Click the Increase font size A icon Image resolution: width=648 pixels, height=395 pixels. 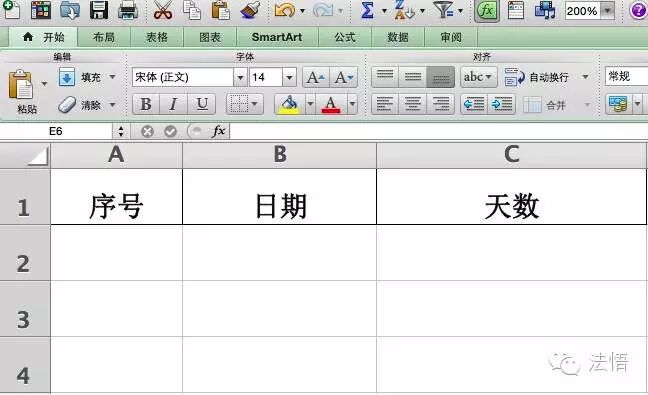point(316,77)
